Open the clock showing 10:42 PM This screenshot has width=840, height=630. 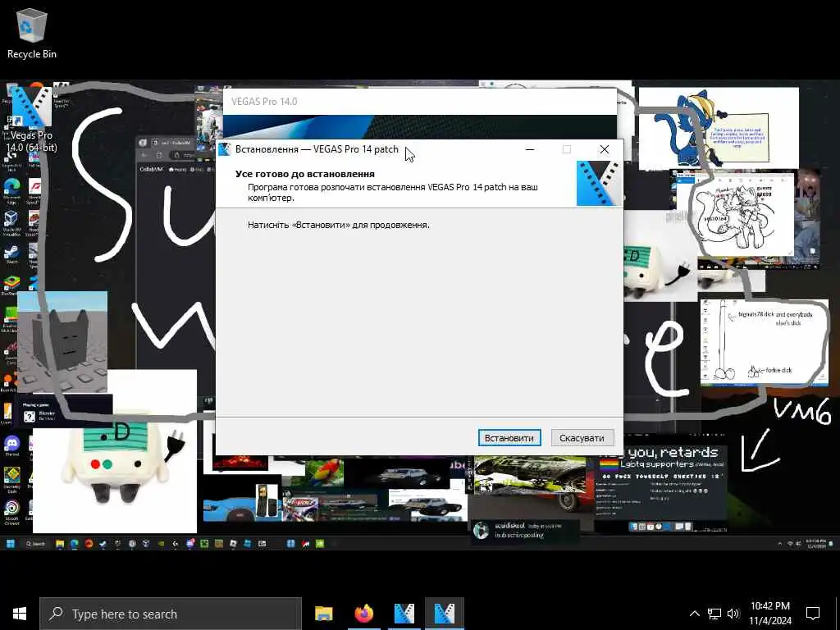[769, 614]
